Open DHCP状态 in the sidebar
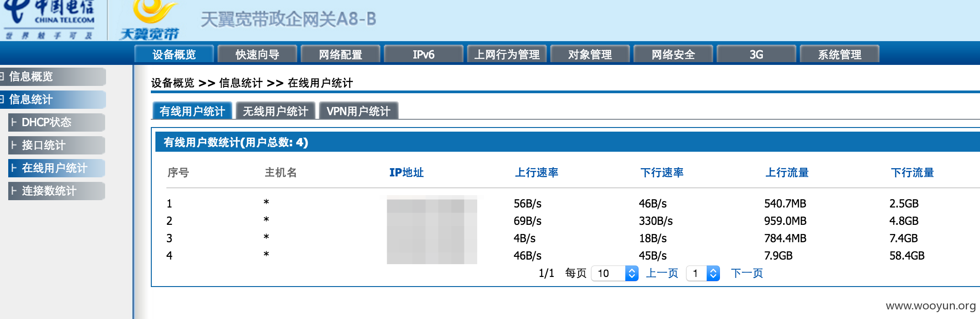The width and height of the screenshot is (980, 319). [57, 122]
